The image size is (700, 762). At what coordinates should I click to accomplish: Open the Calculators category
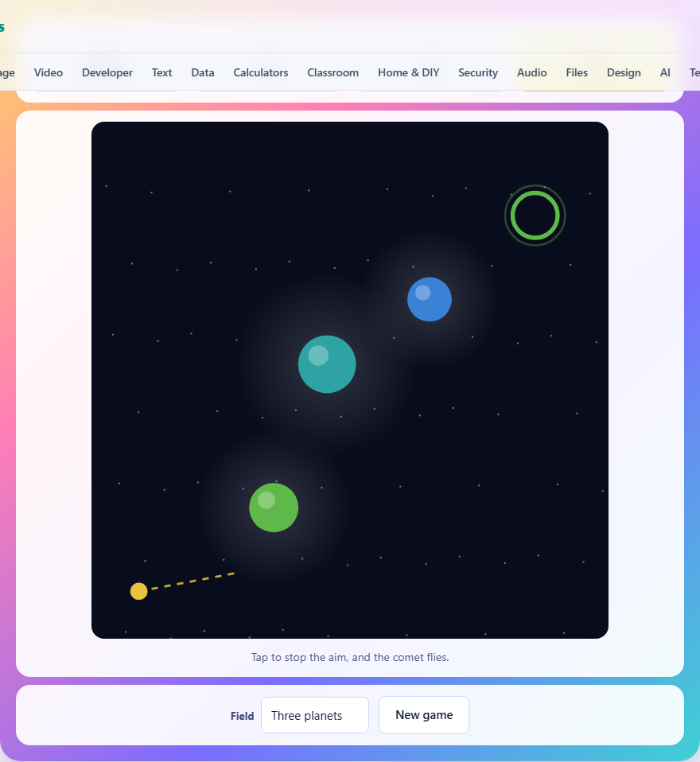261,73
